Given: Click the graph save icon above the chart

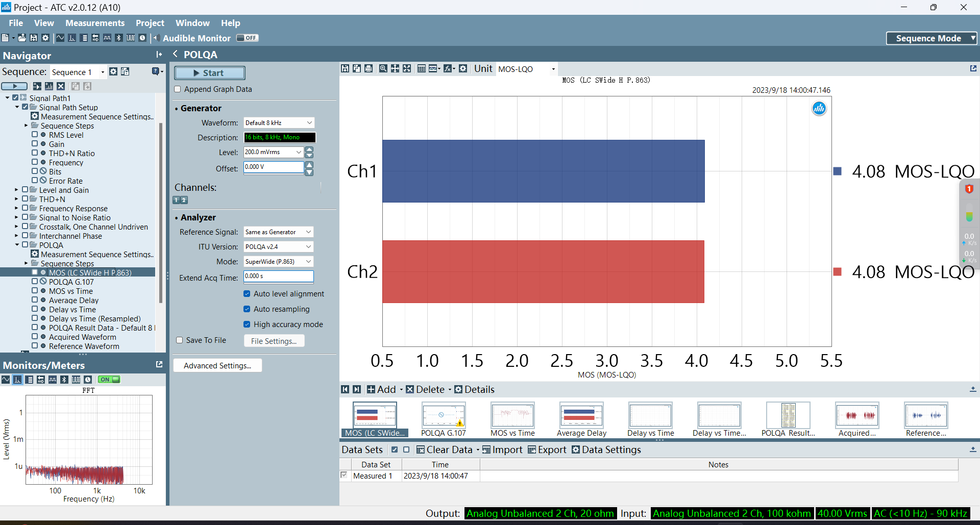Looking at the screenshot, I should [x=345, y=68].
